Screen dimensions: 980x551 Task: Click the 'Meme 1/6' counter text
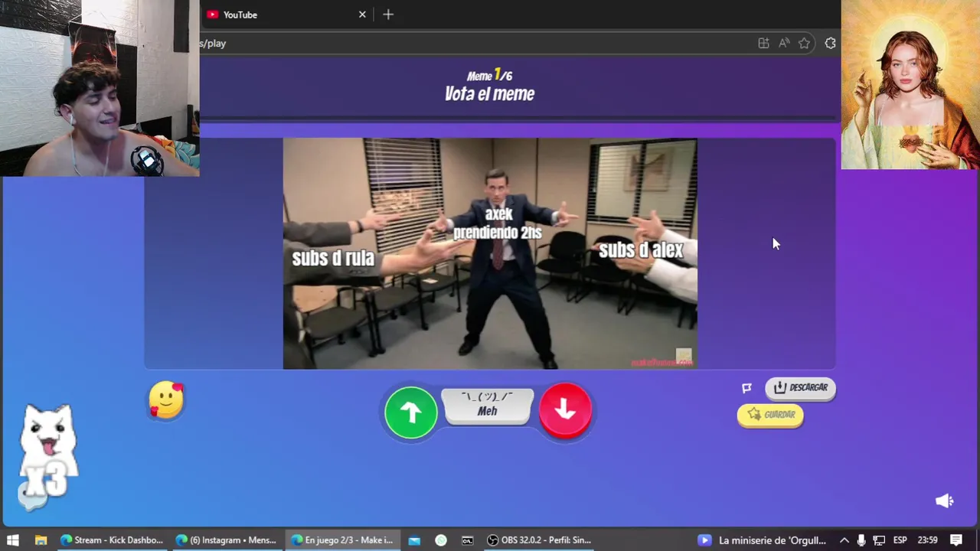pos(489,75)
